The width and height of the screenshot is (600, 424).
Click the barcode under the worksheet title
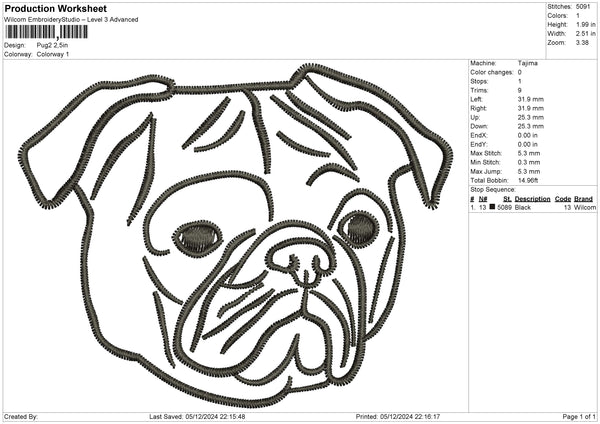click(x=47, y=32)
